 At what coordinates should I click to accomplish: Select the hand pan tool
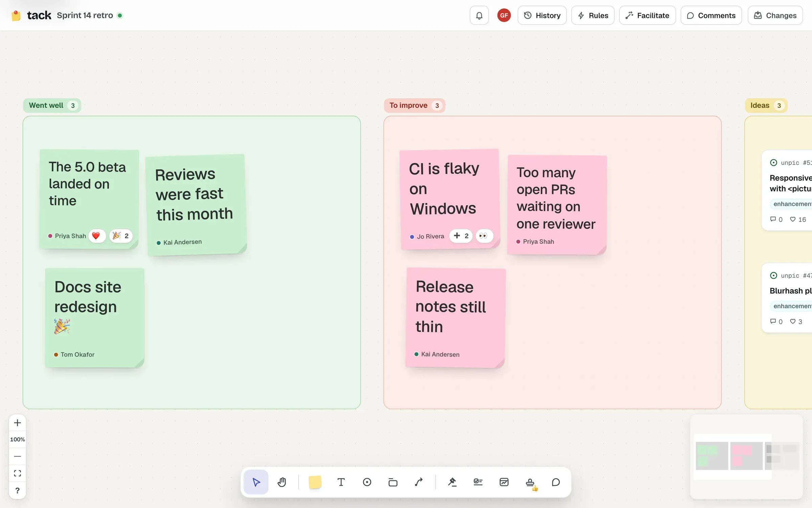pos(282,482)
